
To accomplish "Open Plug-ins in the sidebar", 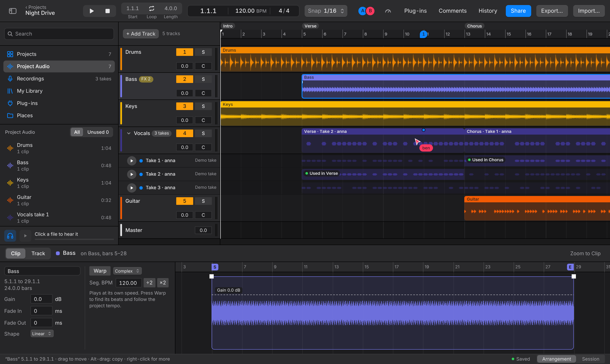I will [59, 103].
